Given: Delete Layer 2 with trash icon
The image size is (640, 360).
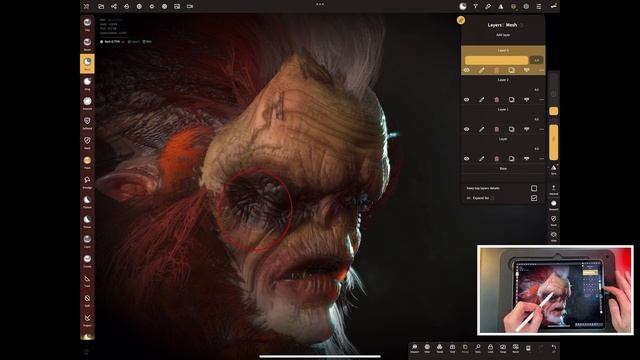Looking at the screenshot, I should pos(496,100).
